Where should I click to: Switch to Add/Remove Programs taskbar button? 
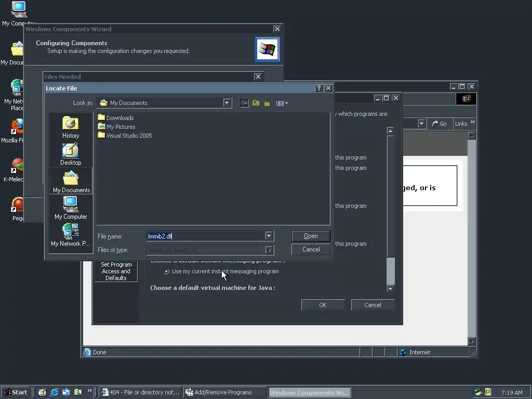pyautogui.click(x=224, y=392)
